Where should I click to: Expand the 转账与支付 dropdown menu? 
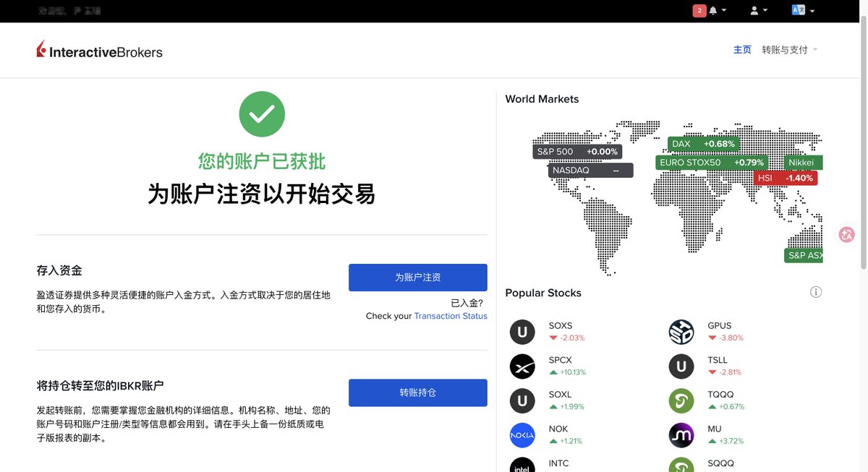pyautogui.click(x=790, y=50)
